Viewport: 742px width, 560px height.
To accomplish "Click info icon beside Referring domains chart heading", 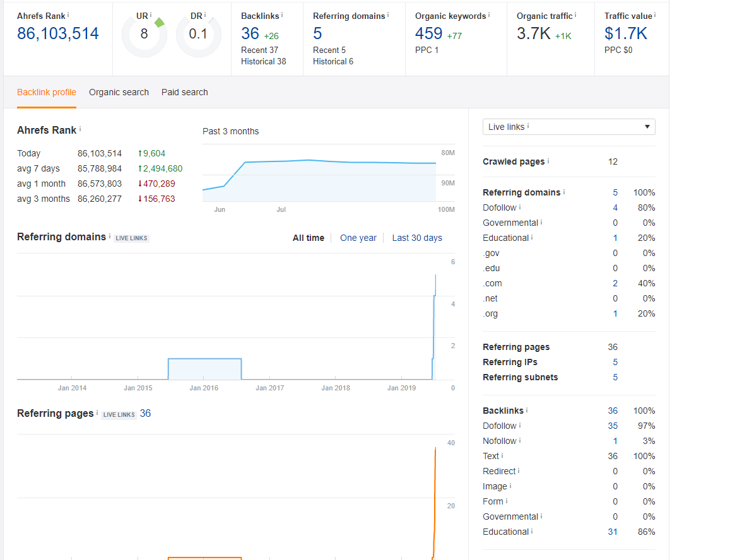I will click(110, 236).
